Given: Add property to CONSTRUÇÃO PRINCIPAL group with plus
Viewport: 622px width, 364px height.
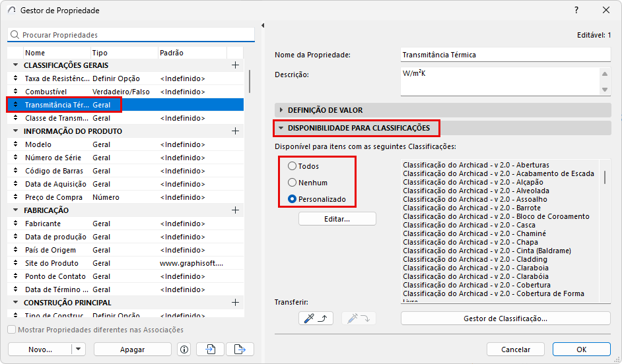Looking at the screenshot, I should (x=235, y=303).
